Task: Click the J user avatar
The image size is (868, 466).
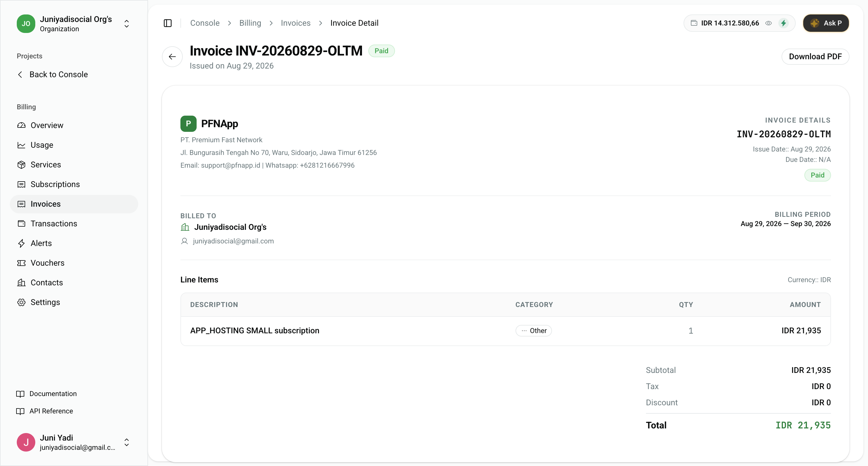Action: click(26, 442)
